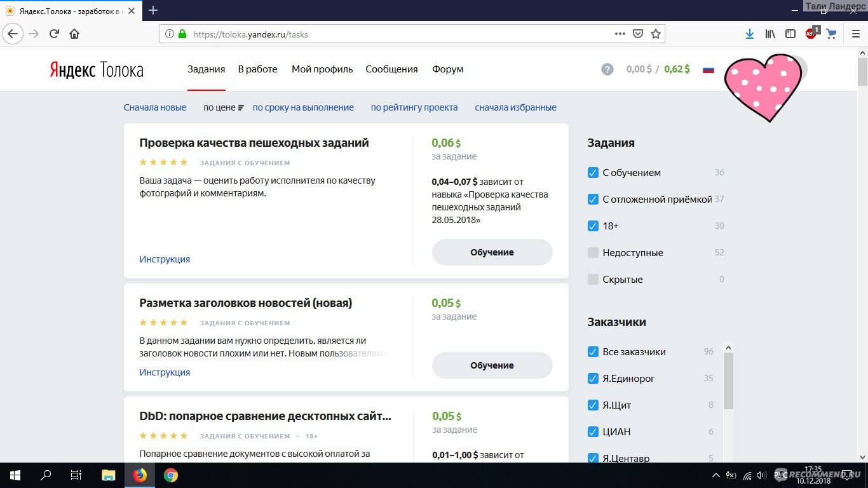The width and height of the screenshot is (868, 488).
Task: Open the 'Задания' tab
Action: click(206, 69)
